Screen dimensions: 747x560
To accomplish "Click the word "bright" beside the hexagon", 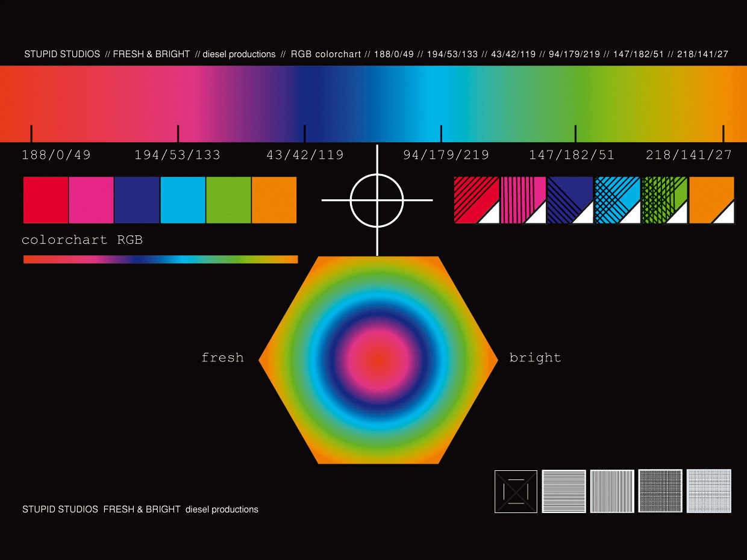I will click(535, 358).
